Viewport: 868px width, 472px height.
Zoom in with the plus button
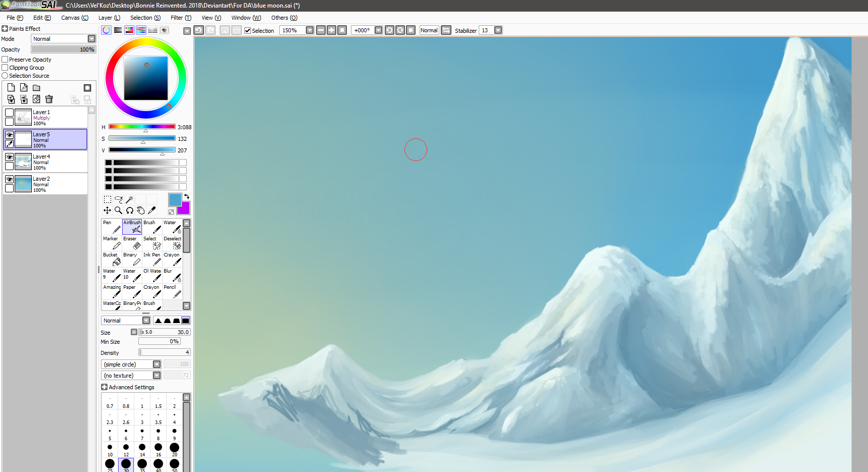coord(331,30)
